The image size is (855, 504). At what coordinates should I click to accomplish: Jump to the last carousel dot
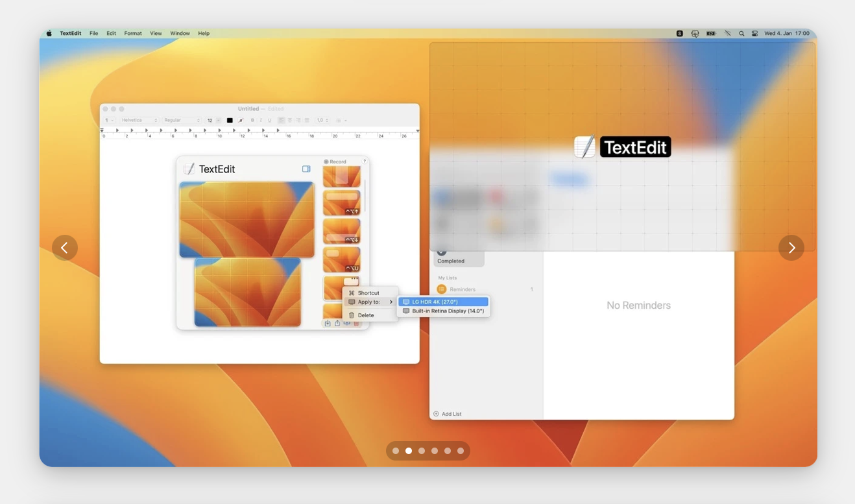(x=461, y=451)
